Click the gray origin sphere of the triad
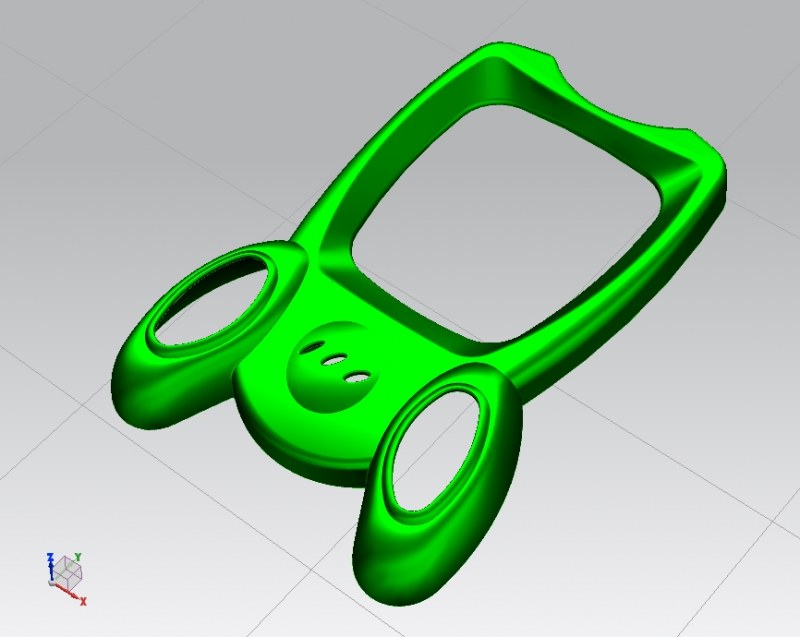Image resolution: width=800 pixels, height=637 pixels. (x=52, y=581)
